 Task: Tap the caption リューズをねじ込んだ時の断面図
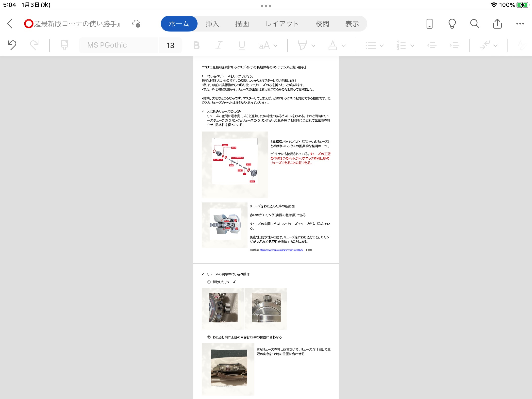pyautogui.click(x=272, y=206)
